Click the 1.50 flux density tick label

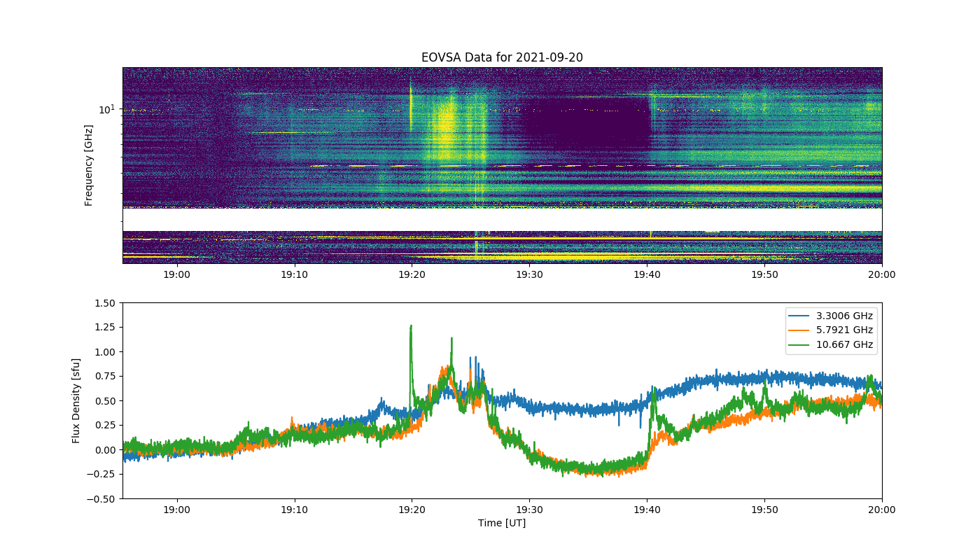[x=106, y=302]
